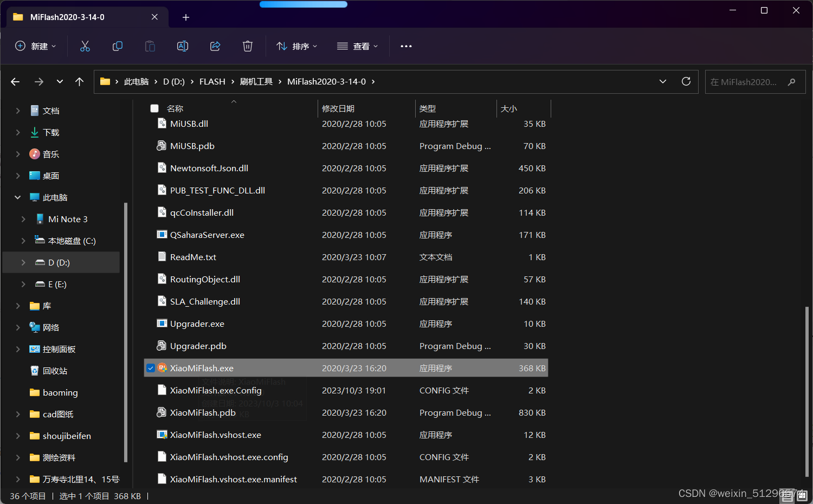The image size is (813, 504).
Task: Click the Cut scissors icon
Action: pyautogui.click(x=85, y=46)
